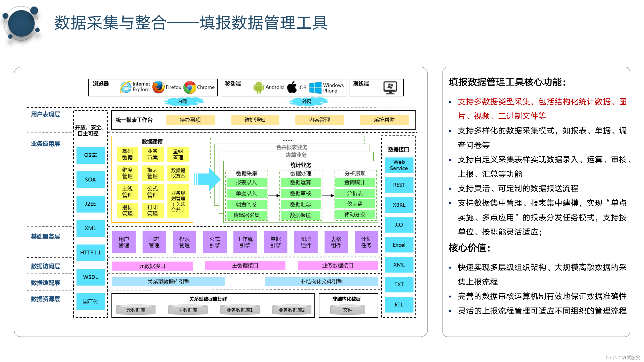This screenshot has width=644, height=362.
Task: Click the ETL interface block
Action: point(399,305)
